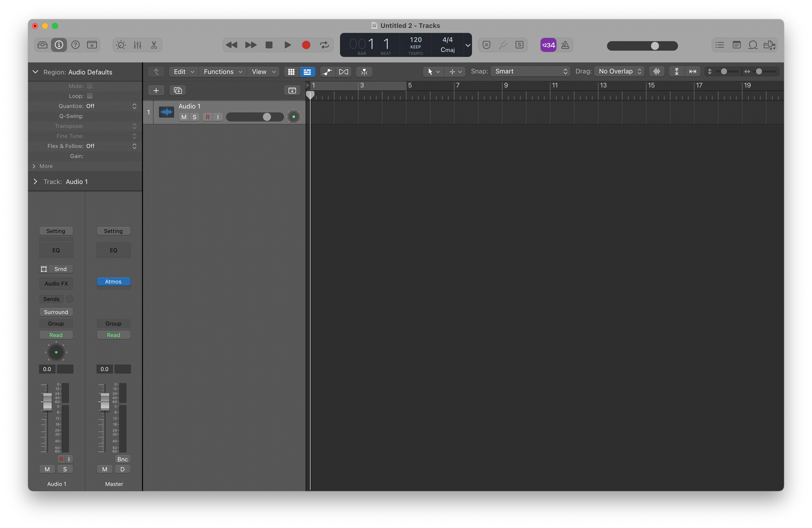Screen dimensions: 812x528
Task: Adjust Audio 1 track header volume slider
Action: click(267, 117)
